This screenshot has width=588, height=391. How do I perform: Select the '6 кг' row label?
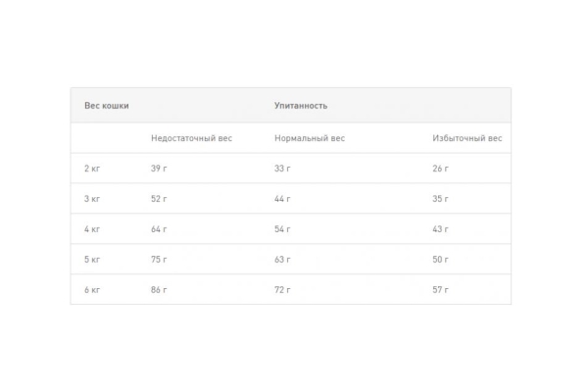[92, 290]
